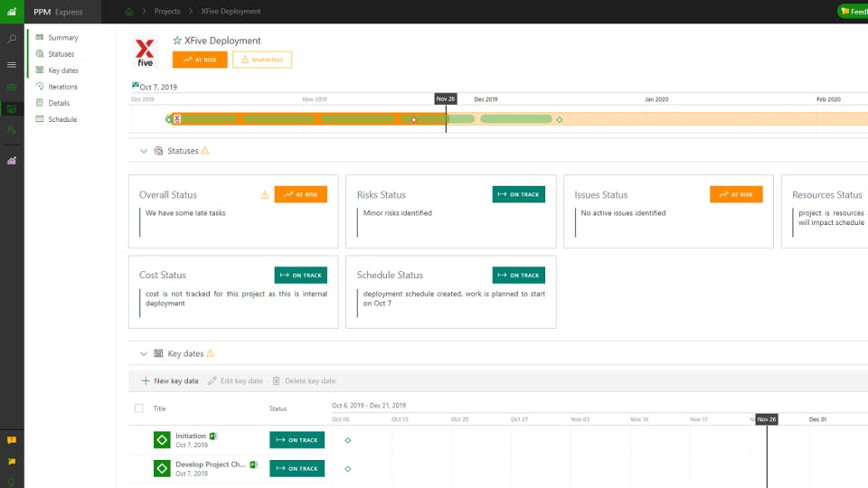Click Cost Status ON TRACK badge
Image resolution: width=868 pixels, height=488 pixels.
pos(300,275)
